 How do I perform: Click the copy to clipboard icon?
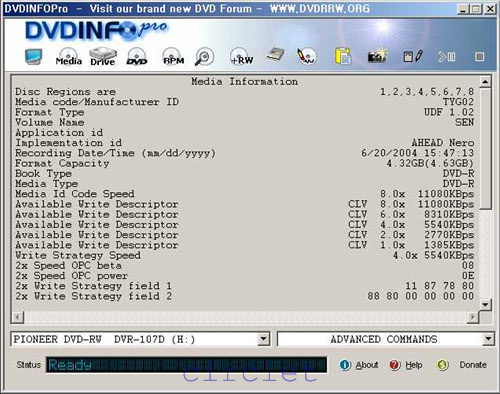pyautogui.click(x=343, y=56)
